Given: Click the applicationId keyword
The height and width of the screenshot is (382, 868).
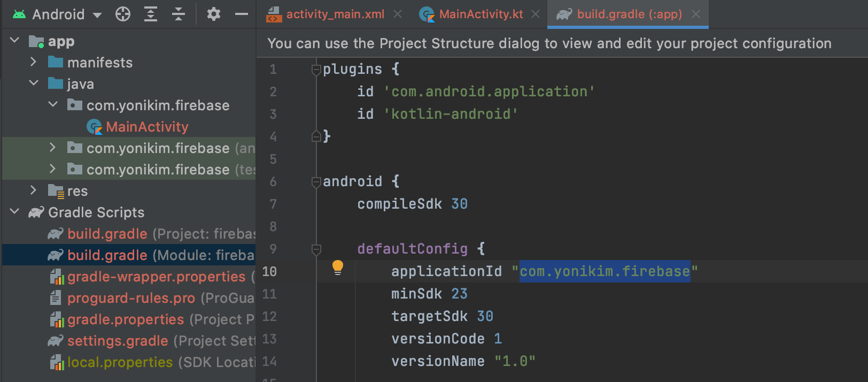Looking at the screenshot, I should click(x=446, y=272).
